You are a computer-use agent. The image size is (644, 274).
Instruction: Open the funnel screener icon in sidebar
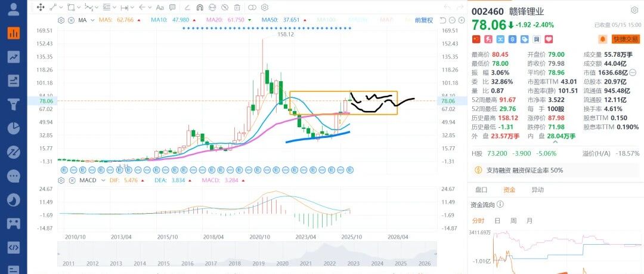14,104
